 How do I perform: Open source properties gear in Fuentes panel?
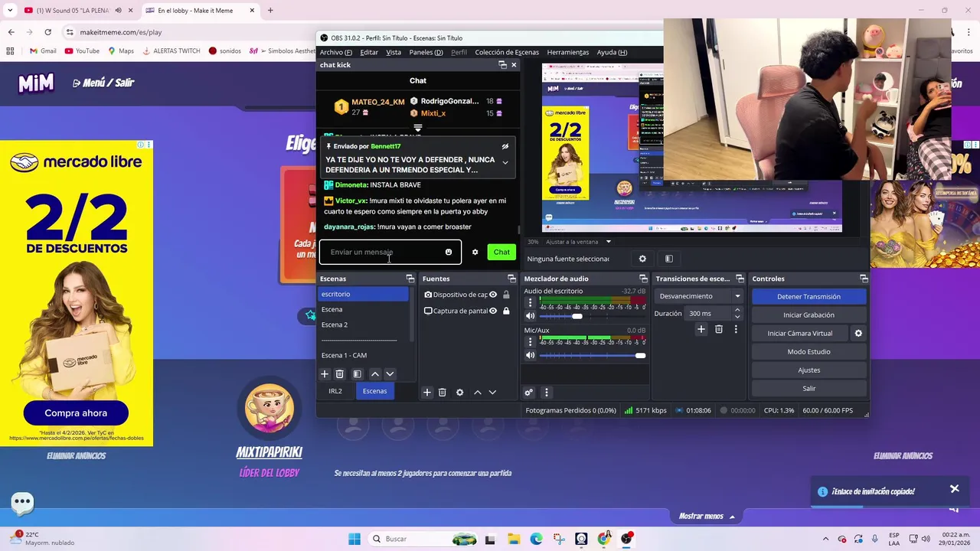459,393
